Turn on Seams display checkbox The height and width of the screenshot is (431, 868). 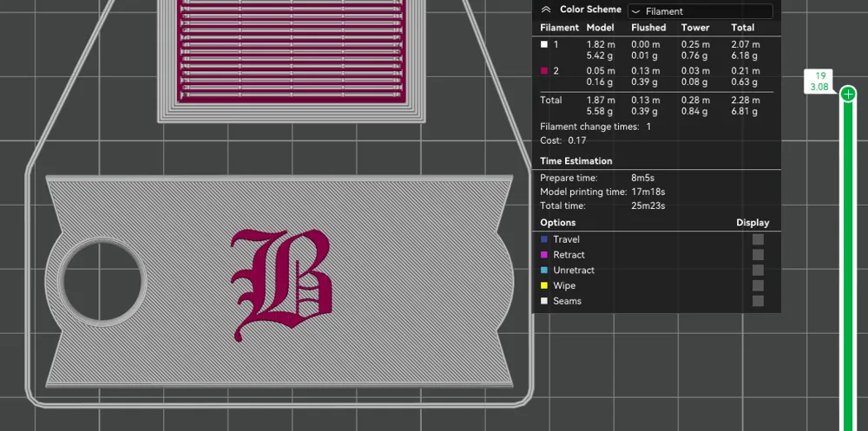pyautogui.click(x=758, y=301)
